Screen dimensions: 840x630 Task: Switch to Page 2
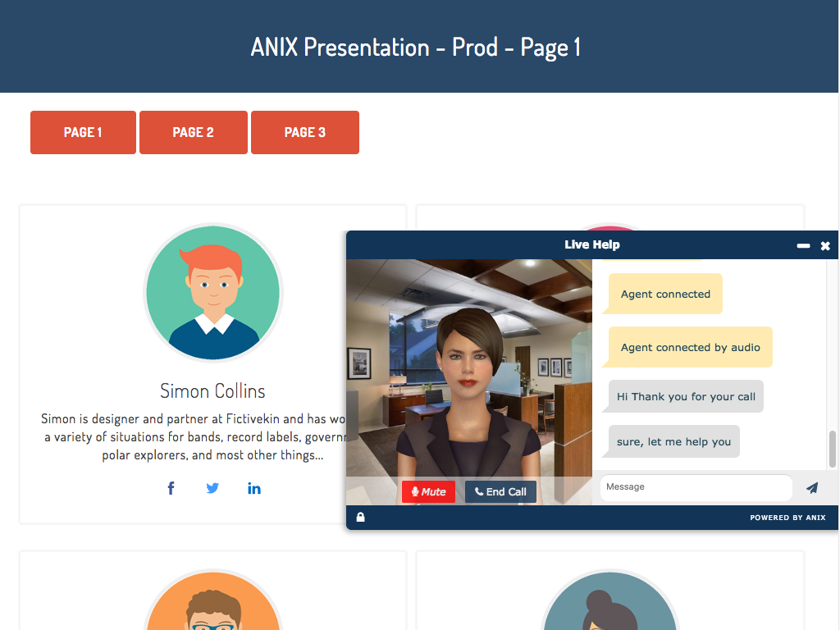tap(194, 132)
